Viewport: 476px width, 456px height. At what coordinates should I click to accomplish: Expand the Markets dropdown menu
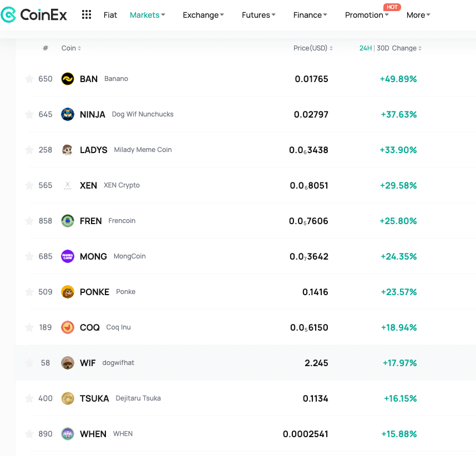pyautogui.click(x=147, y=15)
